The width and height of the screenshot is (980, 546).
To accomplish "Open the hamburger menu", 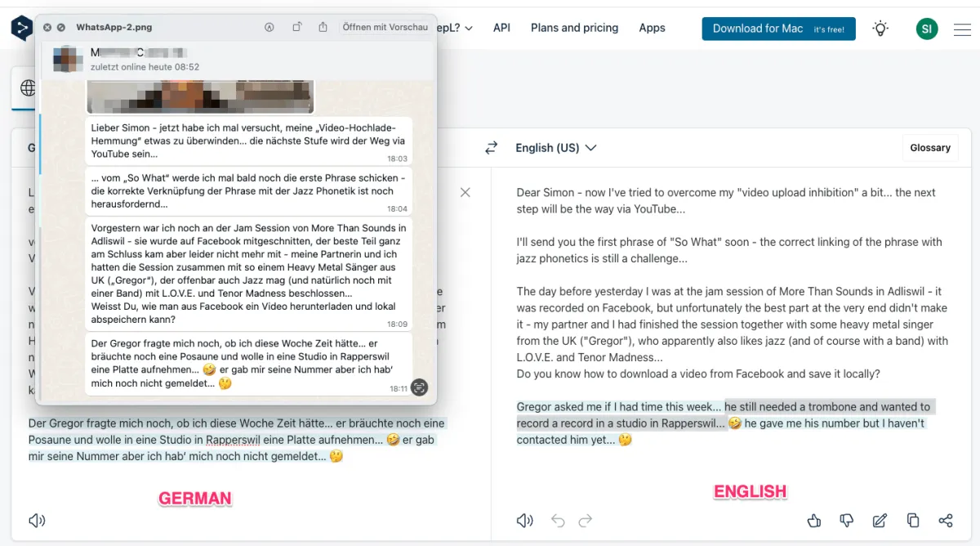I will coord(963,29).
